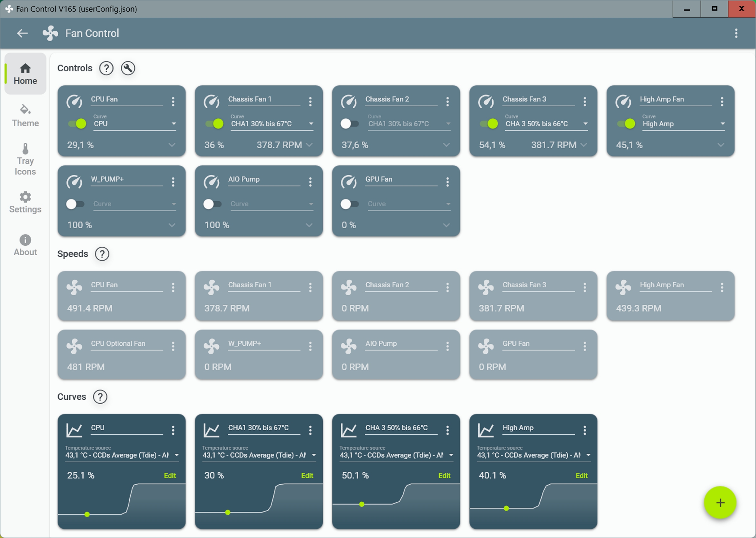Click the W_PUMP+ control gauge icon
756x538 pixels.
(74, 182)
